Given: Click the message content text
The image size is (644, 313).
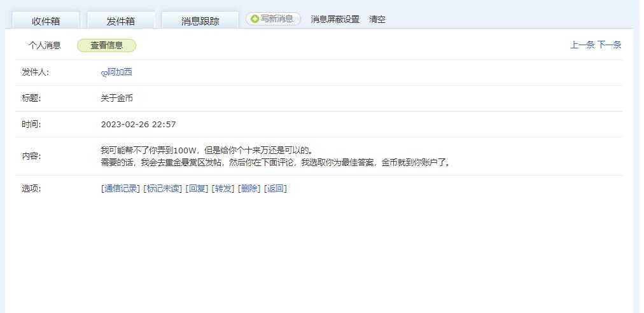Looking at the screenshot, I should click(x=276, y=156).
